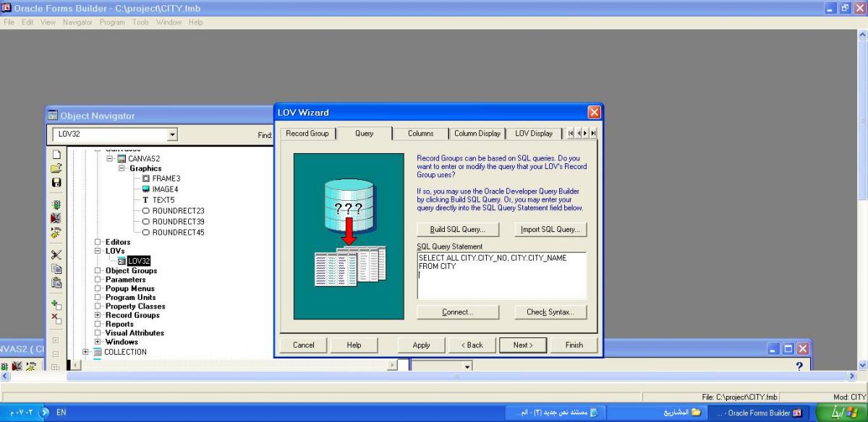Click the Save floppy disk icon
Screen dimensions: 868x422
click(56, 183)
